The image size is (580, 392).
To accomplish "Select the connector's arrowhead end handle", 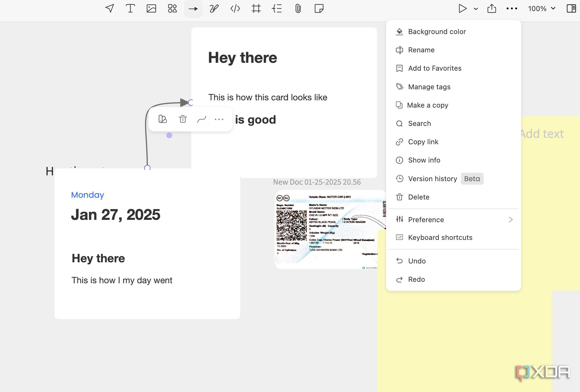I will pyautogui.click(x=190, y=102).
